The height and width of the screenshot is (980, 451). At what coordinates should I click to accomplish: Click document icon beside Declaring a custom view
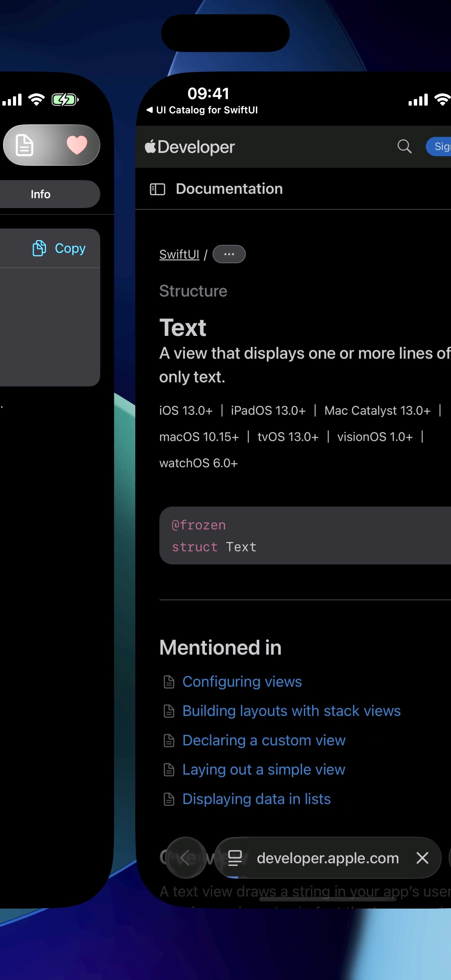click(169, 740)
